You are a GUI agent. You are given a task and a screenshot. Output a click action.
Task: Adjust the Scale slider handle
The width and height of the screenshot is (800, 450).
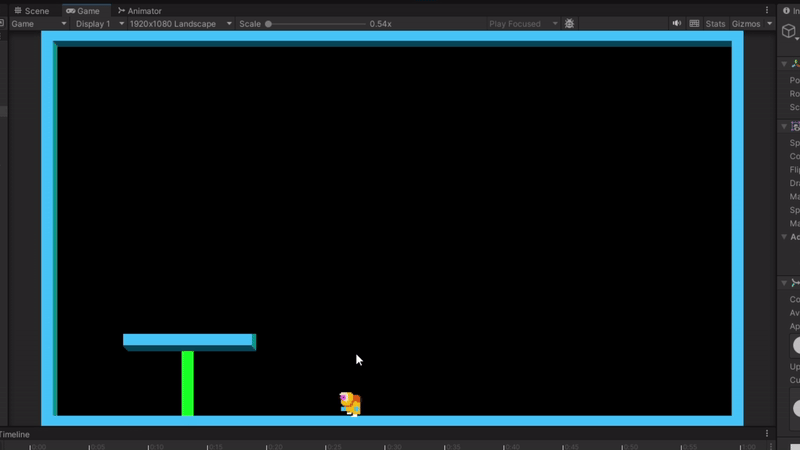[x=268, y=24]
